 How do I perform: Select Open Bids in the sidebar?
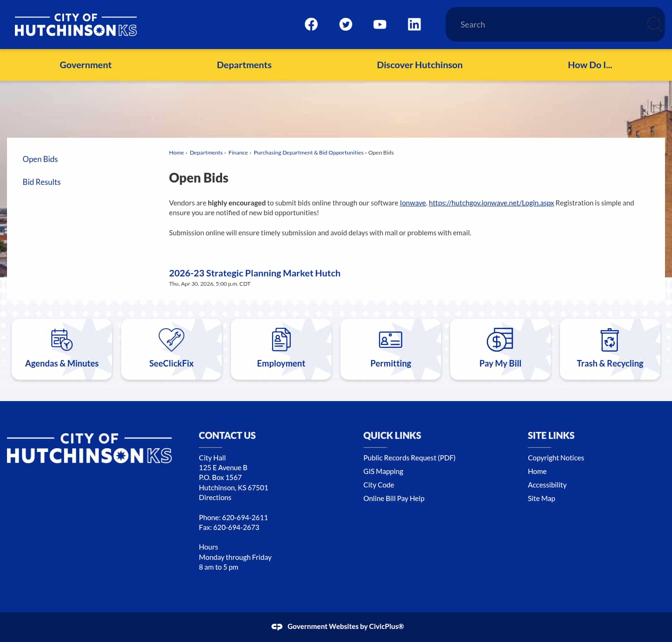40,159
